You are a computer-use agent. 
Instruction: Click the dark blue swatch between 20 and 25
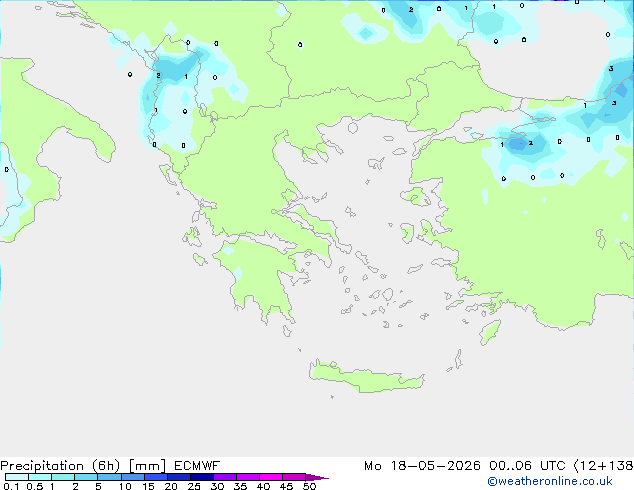179,477
